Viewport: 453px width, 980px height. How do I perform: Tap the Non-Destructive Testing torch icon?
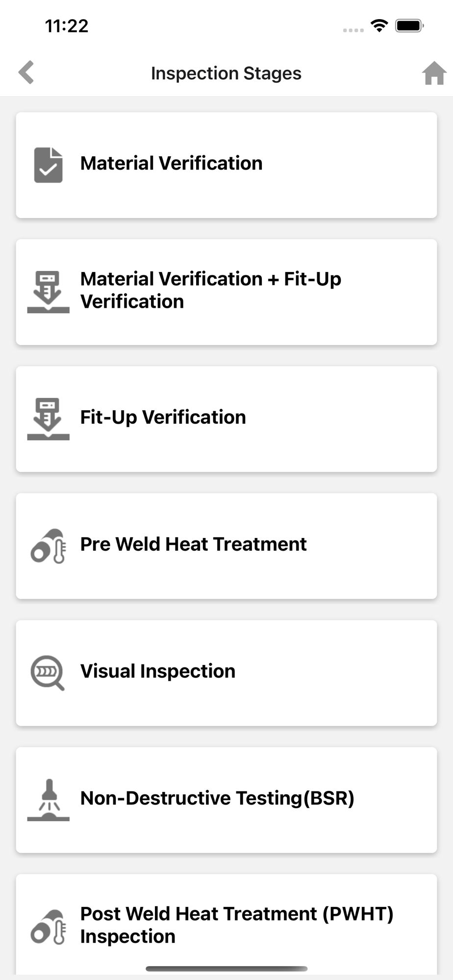[48, 800]
